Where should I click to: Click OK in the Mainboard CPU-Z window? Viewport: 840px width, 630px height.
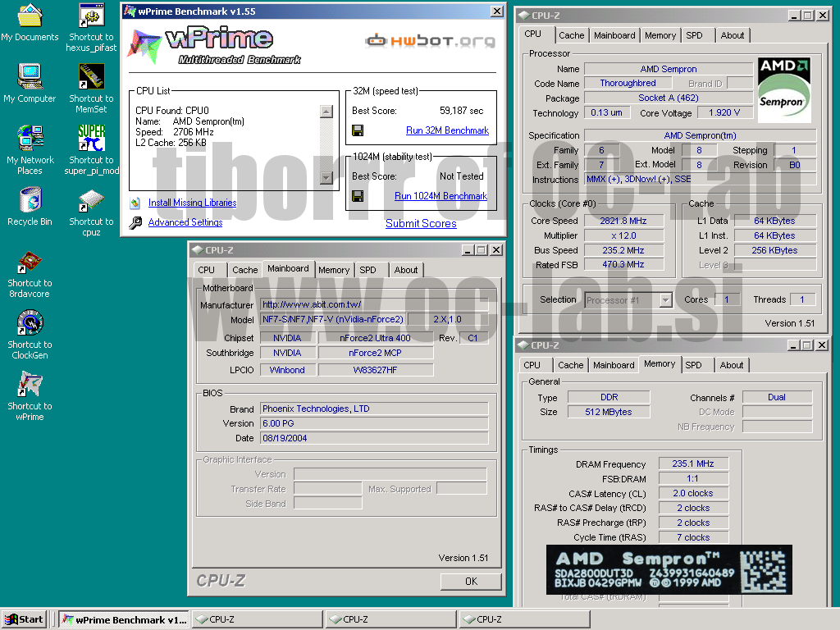[x=471, y=582]
